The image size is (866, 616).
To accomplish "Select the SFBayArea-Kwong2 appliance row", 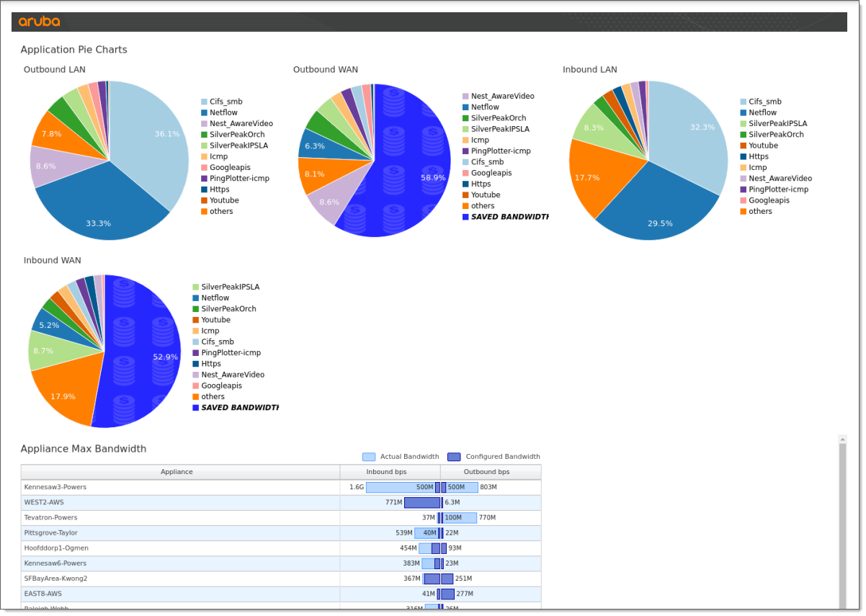I will pos(281,579).
